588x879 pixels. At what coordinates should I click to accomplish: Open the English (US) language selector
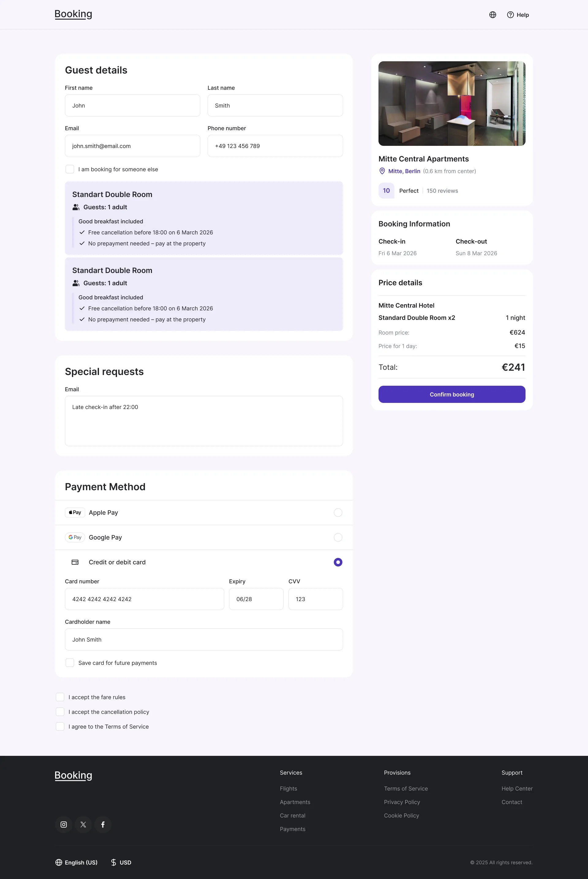click(x=77, y=862)
